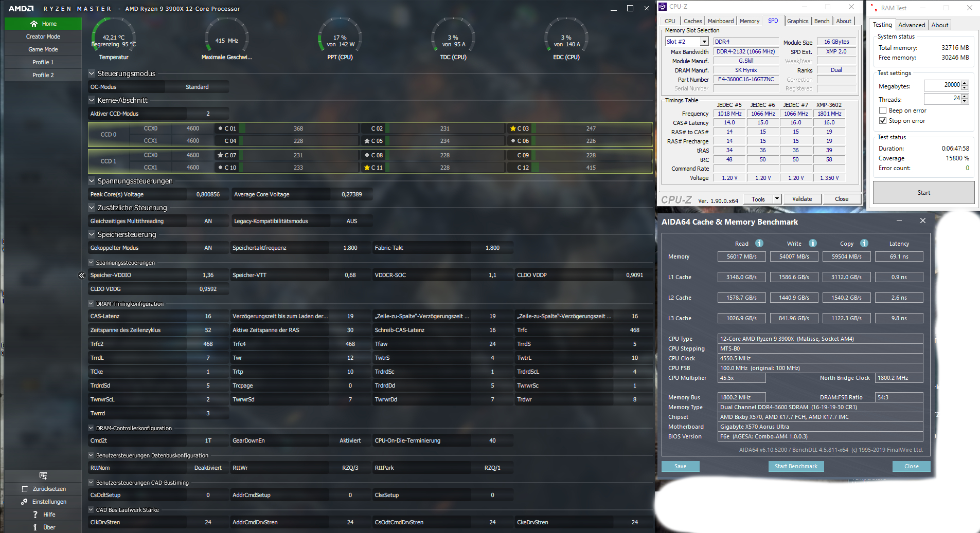
Task: Collapse Zusätzliche Steuerung section
Action: (92, 208)
